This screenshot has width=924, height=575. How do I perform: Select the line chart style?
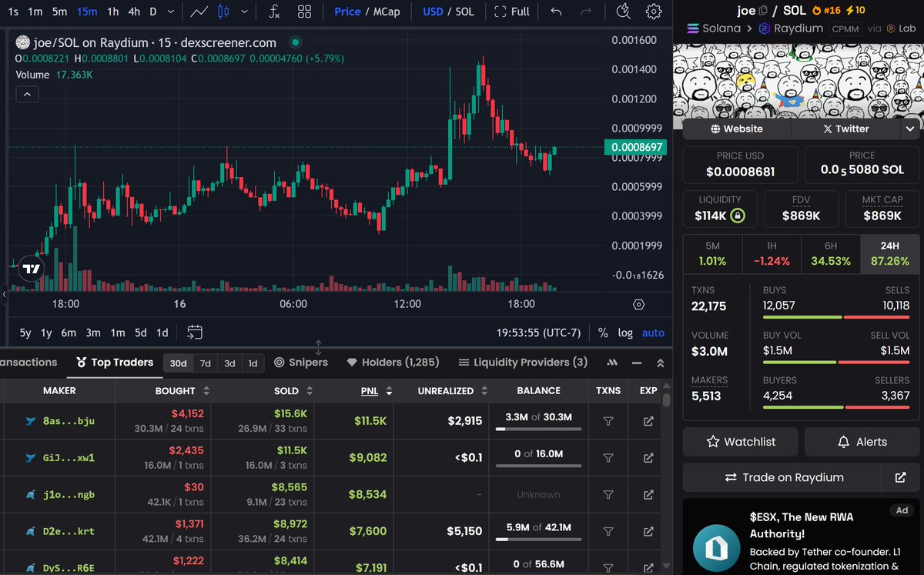pyautogui.click(x=199, y=12)
